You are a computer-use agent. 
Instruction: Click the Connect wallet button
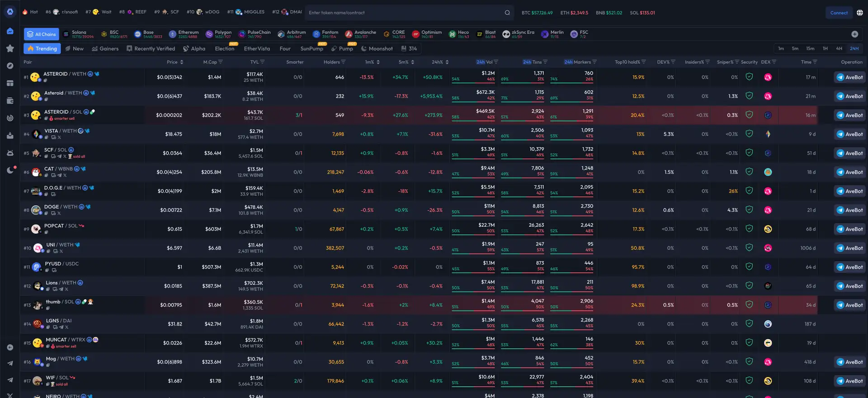(x=839, y=13)
